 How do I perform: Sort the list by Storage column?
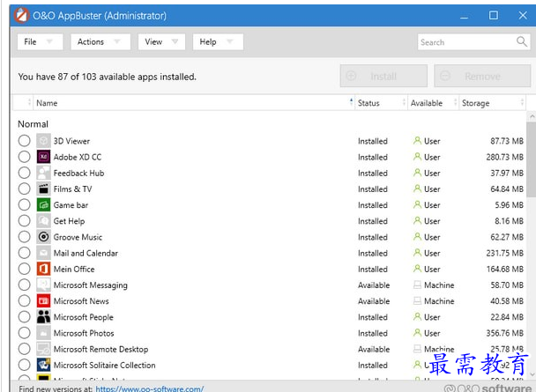(492, 103)
